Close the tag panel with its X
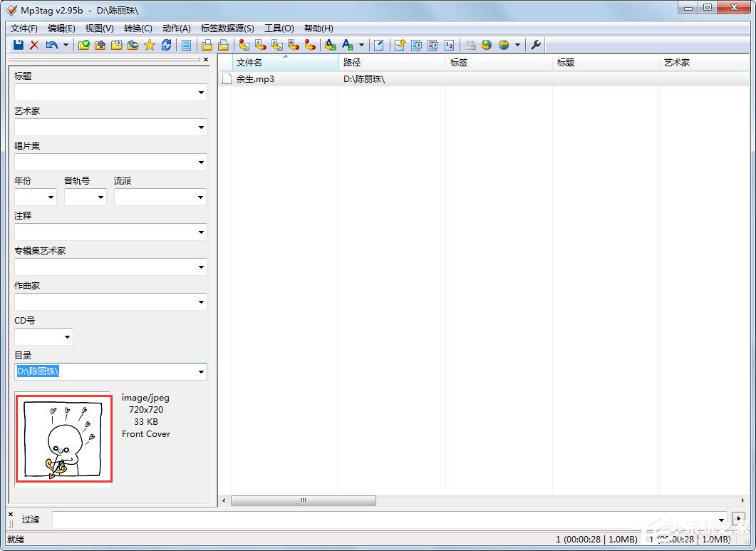Viewport: 756px width, 551px height. (206, 60)
